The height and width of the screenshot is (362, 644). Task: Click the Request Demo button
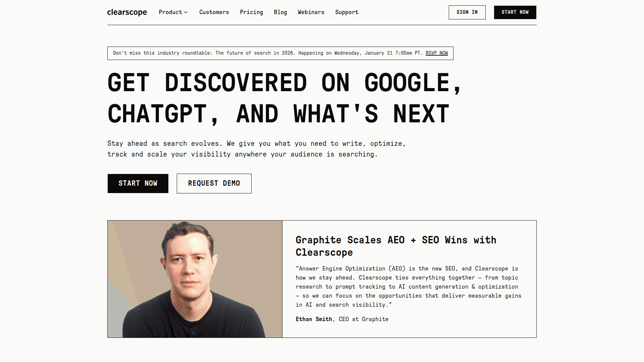[x=214, y=183]
